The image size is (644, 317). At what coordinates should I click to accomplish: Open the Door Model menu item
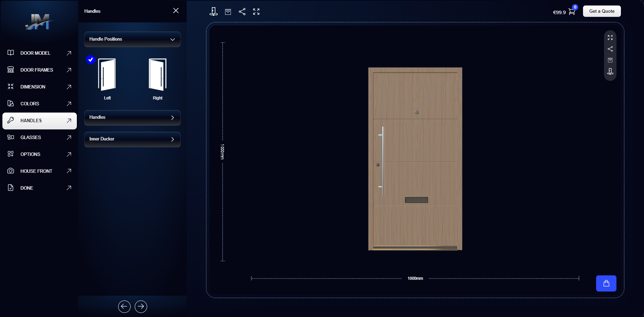coord(39,53)
